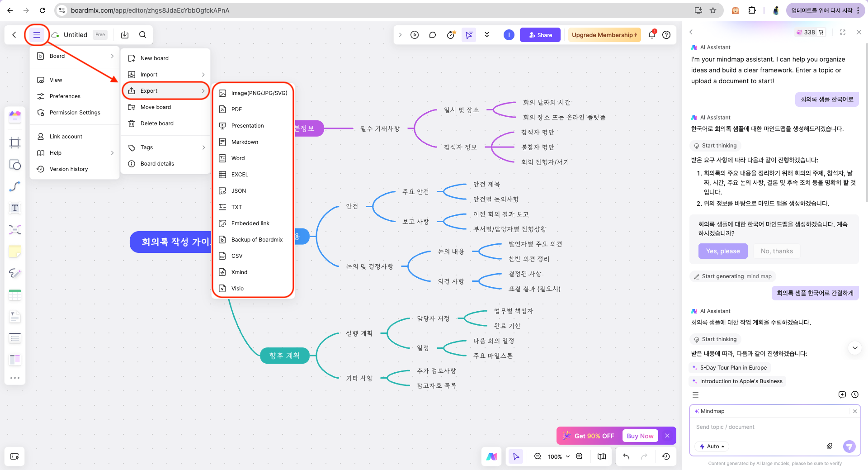Select the curve connector tool

tap(15, 186)
